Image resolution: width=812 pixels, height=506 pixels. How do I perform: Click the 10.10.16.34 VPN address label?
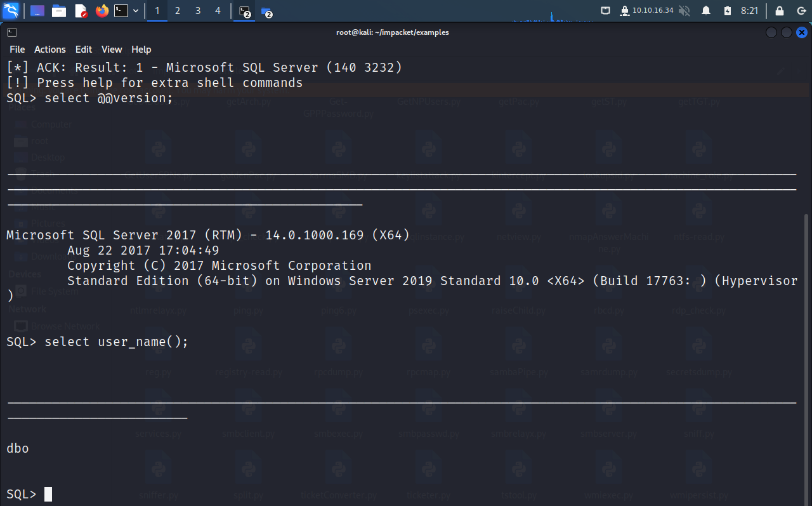click(x=653, y=11)
